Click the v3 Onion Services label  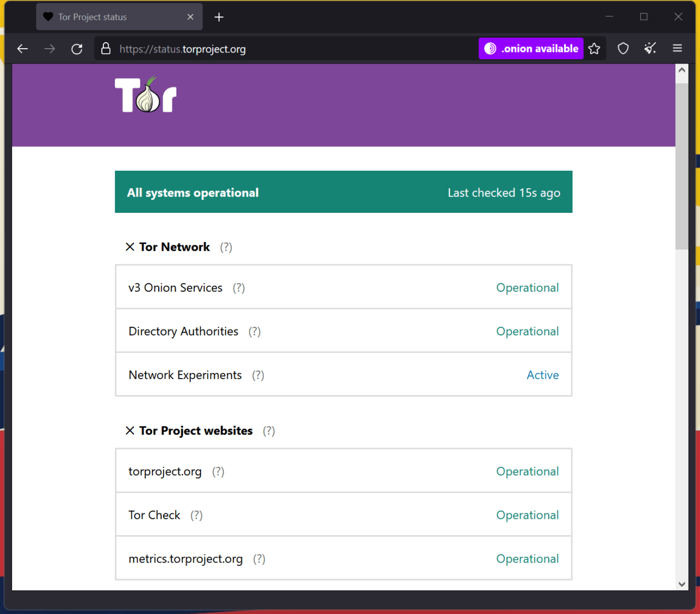pyautogui.click(x=176, y=288)
